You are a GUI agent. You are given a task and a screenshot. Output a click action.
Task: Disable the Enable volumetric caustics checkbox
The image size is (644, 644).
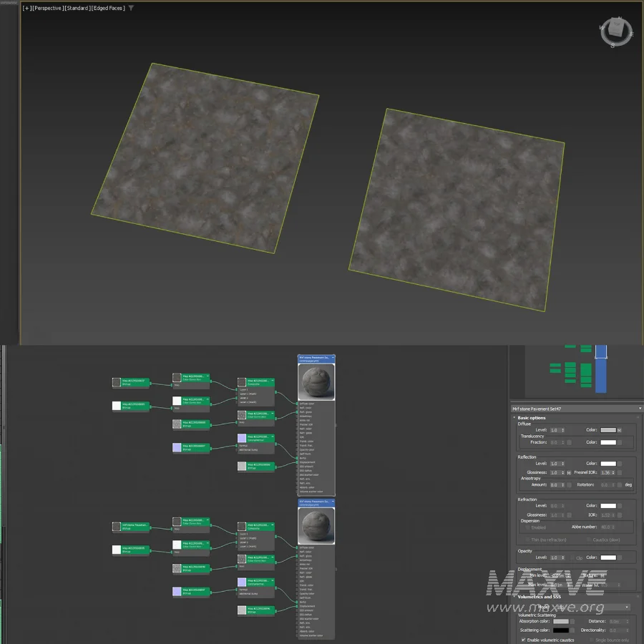[x=523, y=640]
